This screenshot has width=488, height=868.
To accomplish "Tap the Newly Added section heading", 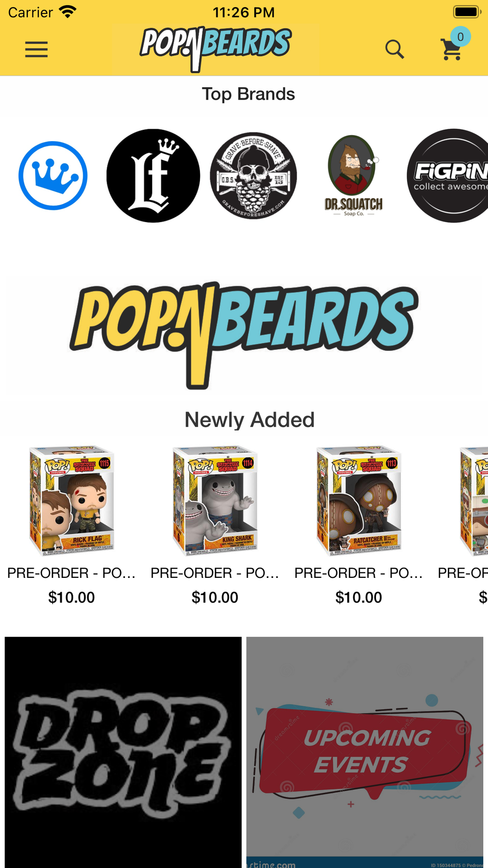I will (x=250, y=420).
